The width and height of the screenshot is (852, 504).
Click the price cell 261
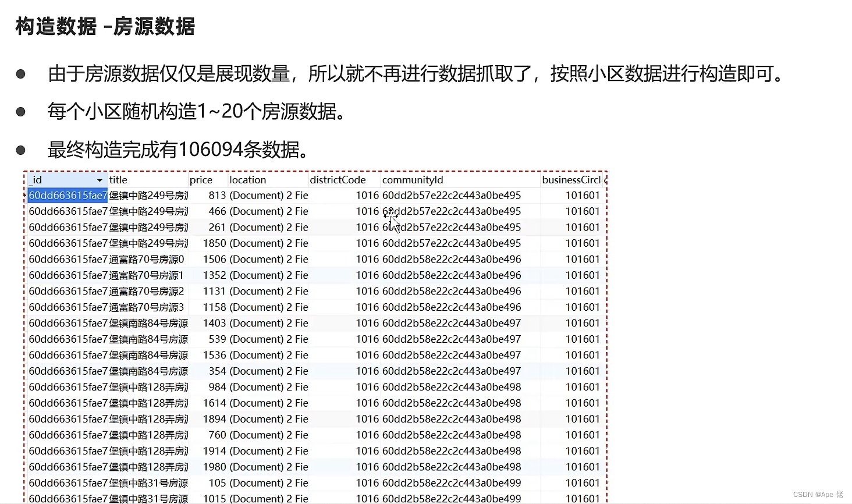tap(208, 228)
